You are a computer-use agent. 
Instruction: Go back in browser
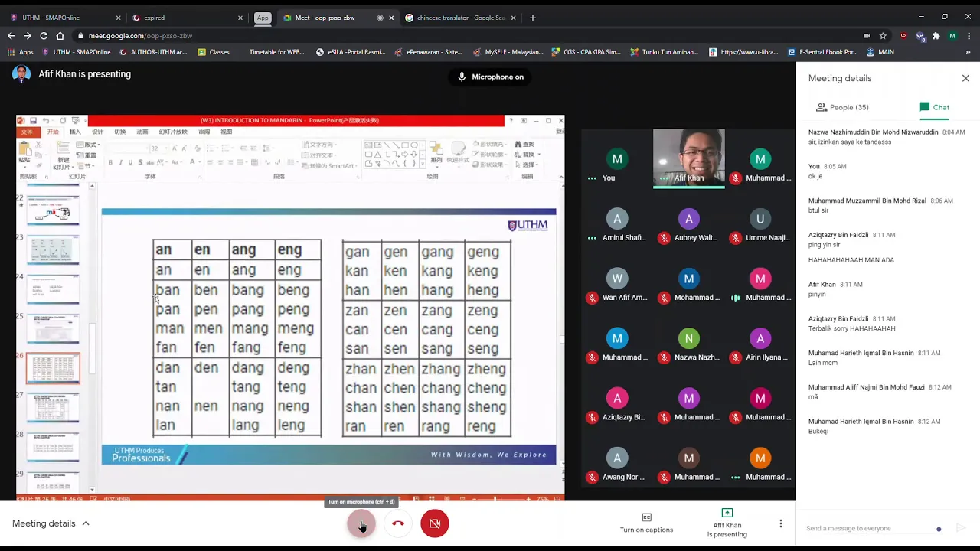[x=11, y=35]
